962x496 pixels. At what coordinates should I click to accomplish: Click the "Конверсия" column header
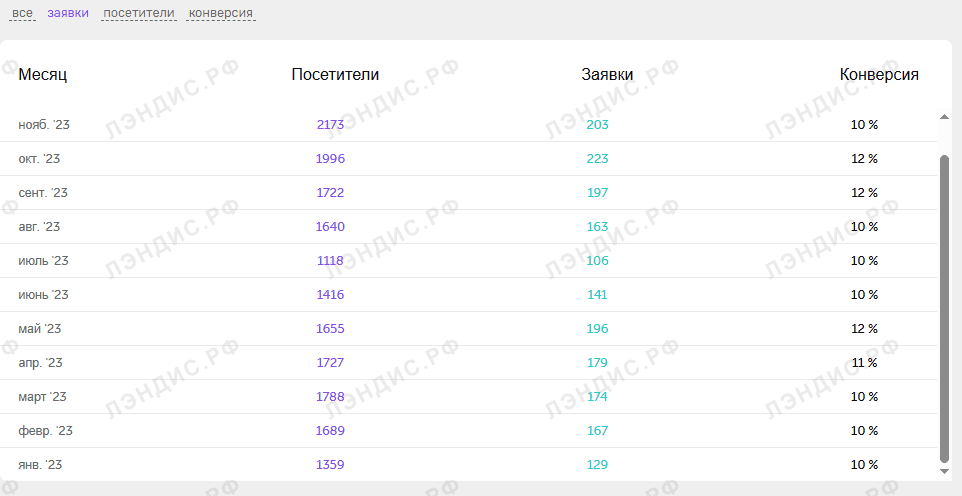click(x=879, y=75)
